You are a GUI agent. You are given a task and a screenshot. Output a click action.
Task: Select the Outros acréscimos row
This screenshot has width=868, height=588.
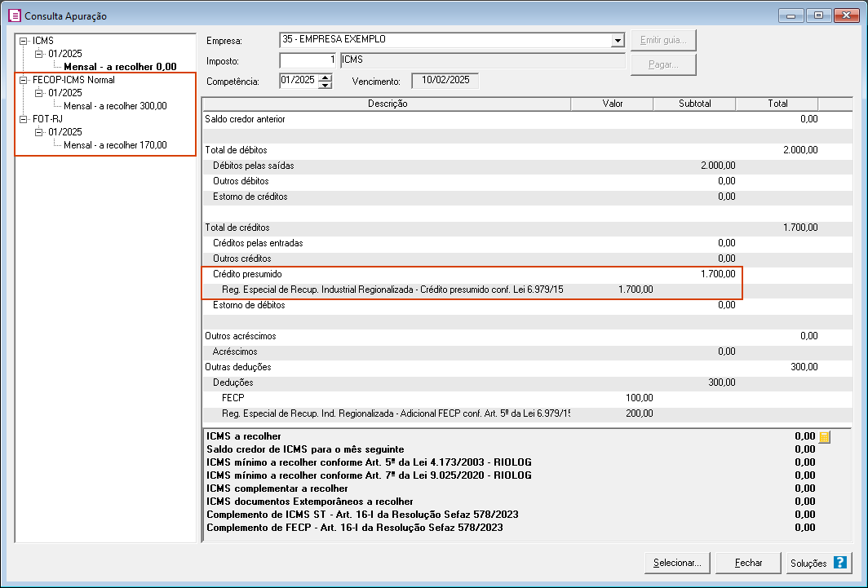[528, 336]
